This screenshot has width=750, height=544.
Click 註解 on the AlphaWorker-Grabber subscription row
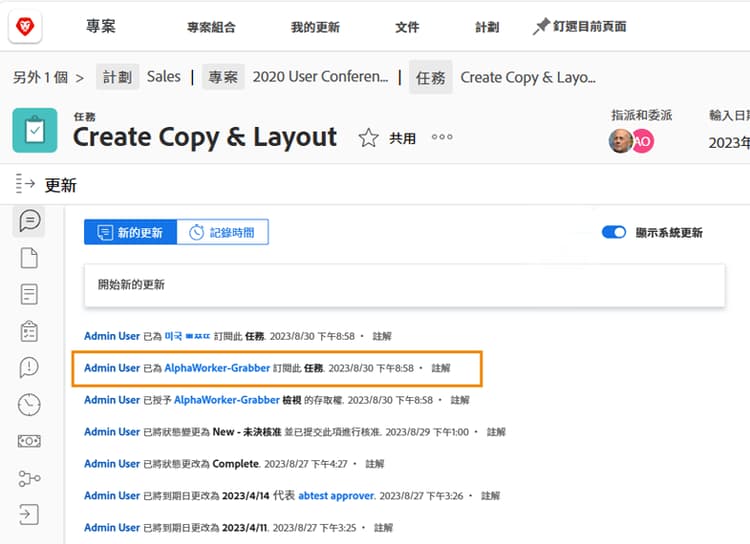(x=441, y=368)
